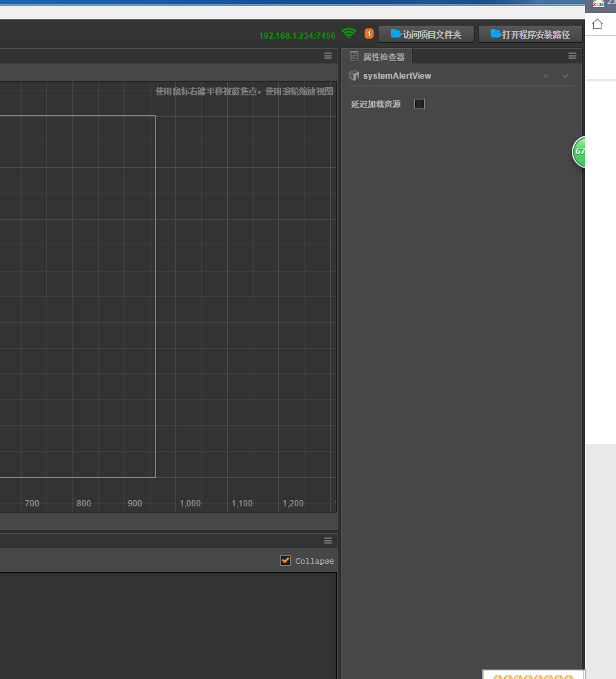Screen dimensions: 616x679
Task: Click the 1,000 ruler label in scene
Action: pos(190,503)
